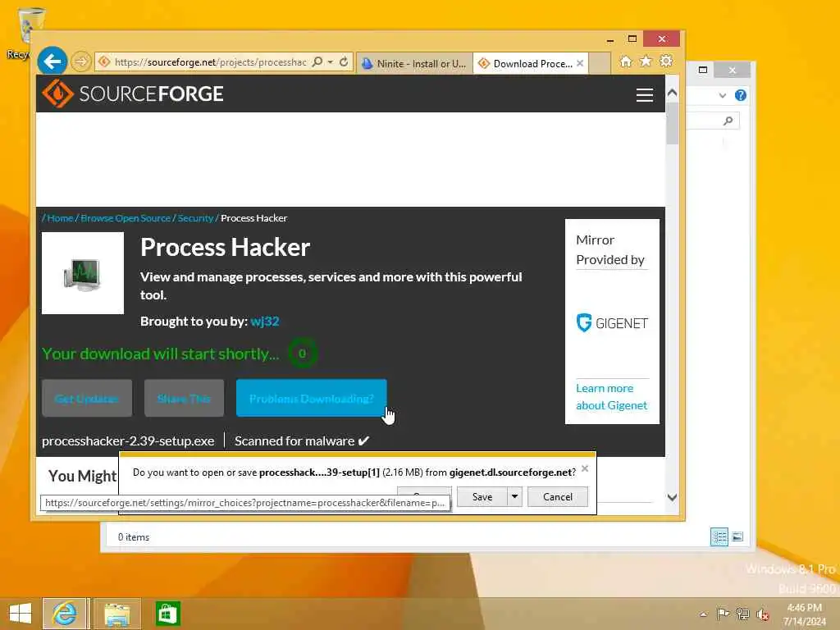
Task: Click the page scrollbar down arrow
Action: point(673,497)
